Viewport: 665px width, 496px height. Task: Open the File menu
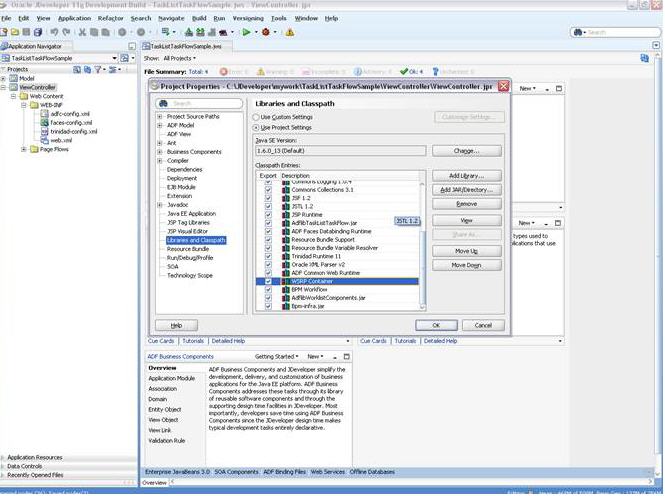point(6,18)
